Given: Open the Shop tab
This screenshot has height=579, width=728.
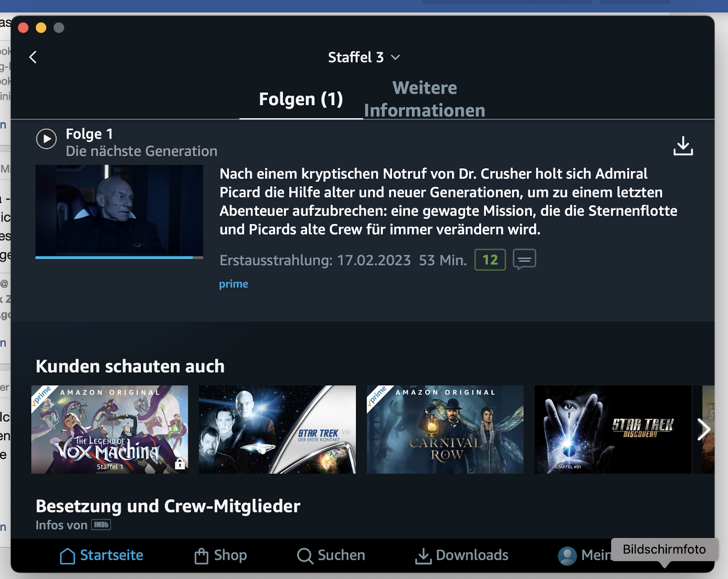Looking at the screenshot, I should tap(220, 555).
